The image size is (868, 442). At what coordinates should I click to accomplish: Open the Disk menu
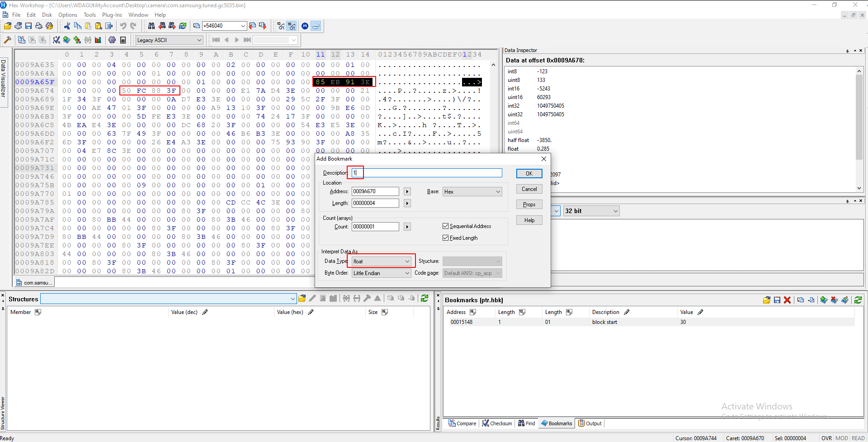(x=47, y=15)
